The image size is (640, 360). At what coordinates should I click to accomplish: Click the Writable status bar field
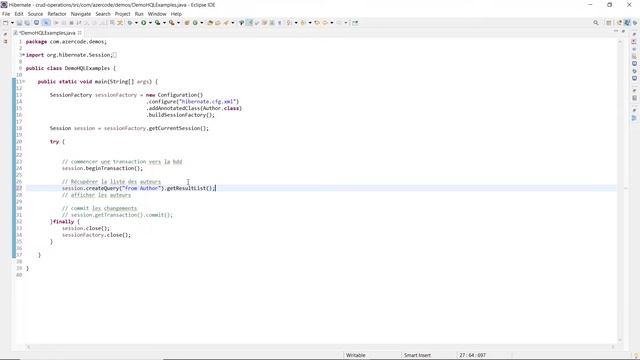356,355
